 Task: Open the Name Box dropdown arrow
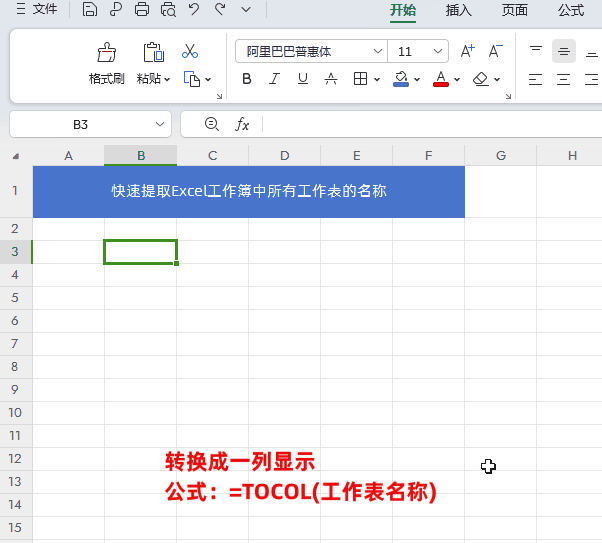tap(160, 124)
